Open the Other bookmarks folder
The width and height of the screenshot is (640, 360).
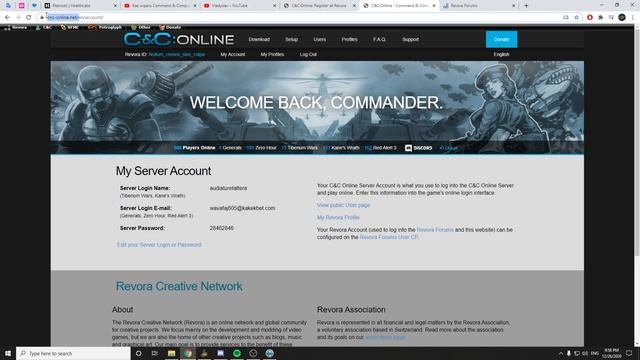click(x=141, y=27)
